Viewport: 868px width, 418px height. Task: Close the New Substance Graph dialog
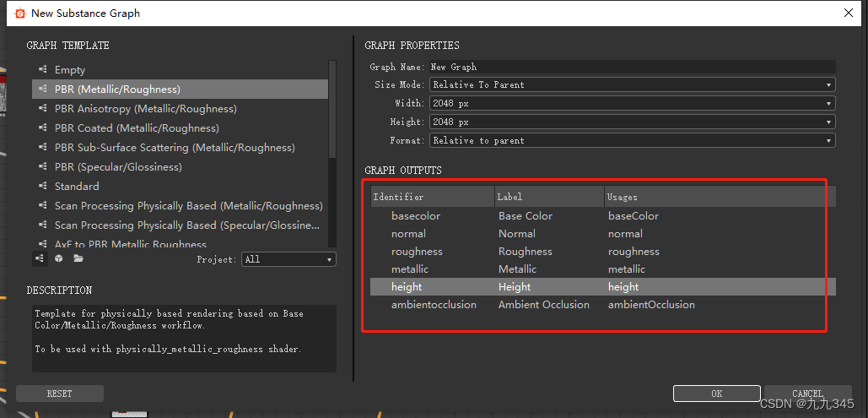click(848, 13)
